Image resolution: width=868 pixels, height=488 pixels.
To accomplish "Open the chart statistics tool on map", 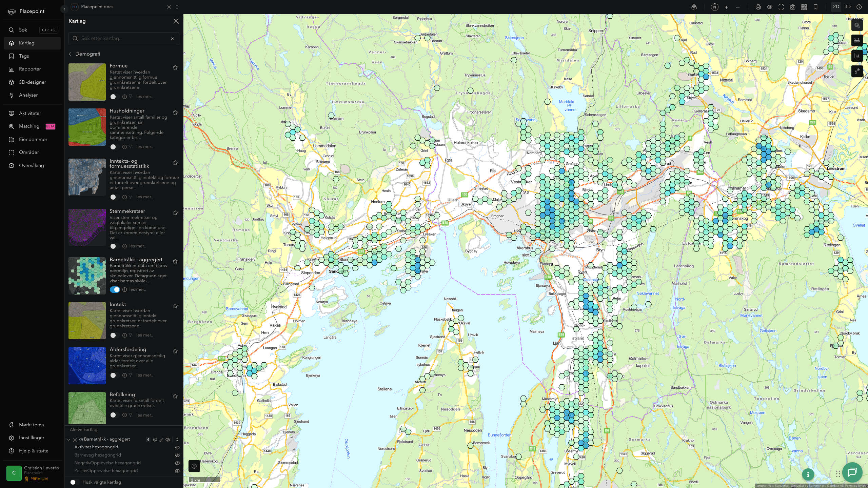I will pyautogui.click(x=857, y=56).
